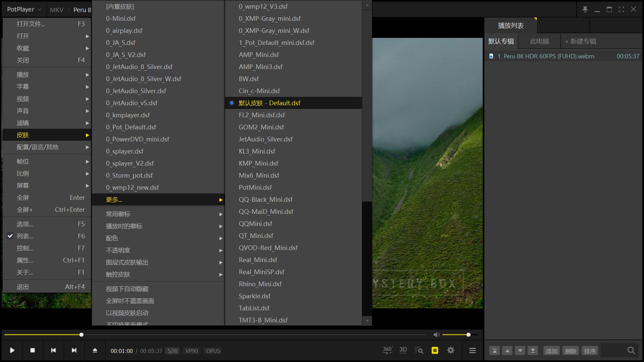Screen dimensions: 644x362
Task: Toggle 视频下自动隐藏 option
Action: click(127, 289)
